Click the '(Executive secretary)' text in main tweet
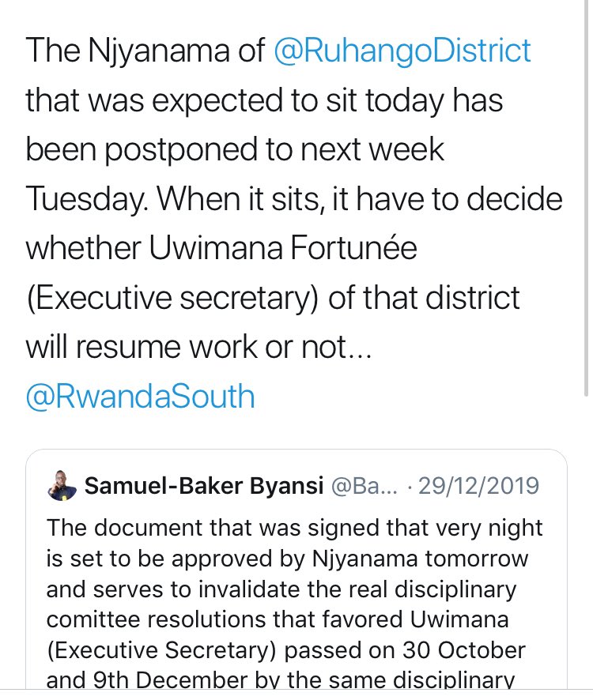The width and height of the screenshot is (593, 700). [x=172, y=298]
